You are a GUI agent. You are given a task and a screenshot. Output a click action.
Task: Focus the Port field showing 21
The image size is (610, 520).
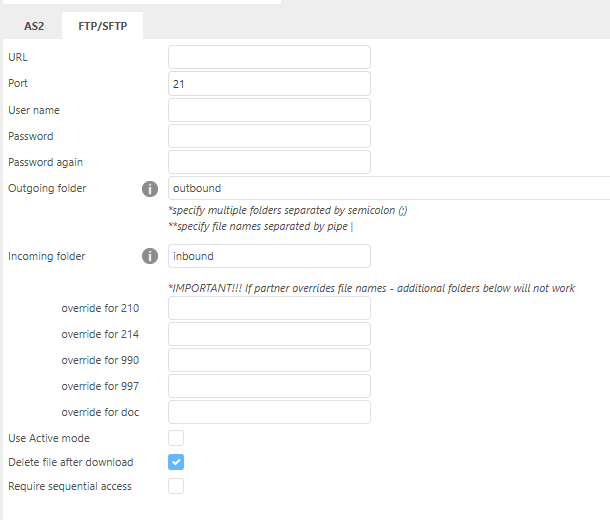click(x=269, y=84)
